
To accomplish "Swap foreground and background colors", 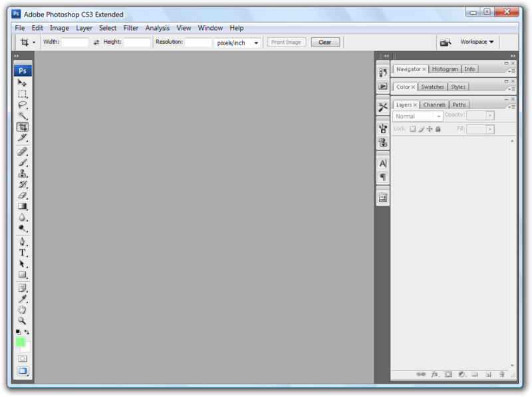I will click(27, 332).
